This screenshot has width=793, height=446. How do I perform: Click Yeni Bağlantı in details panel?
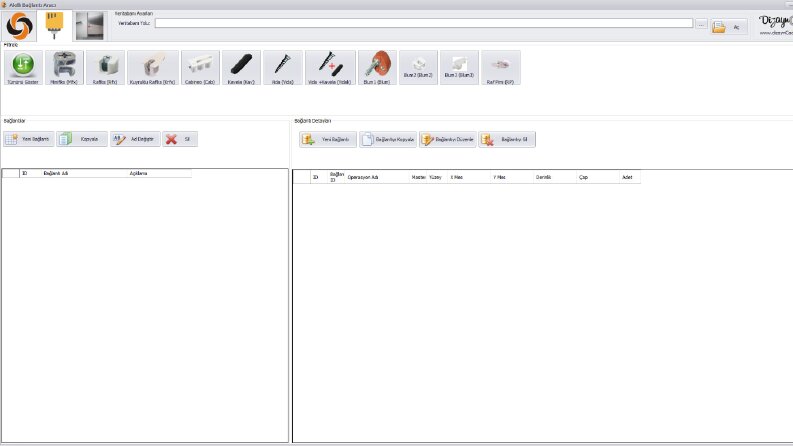tap(328, 139)
